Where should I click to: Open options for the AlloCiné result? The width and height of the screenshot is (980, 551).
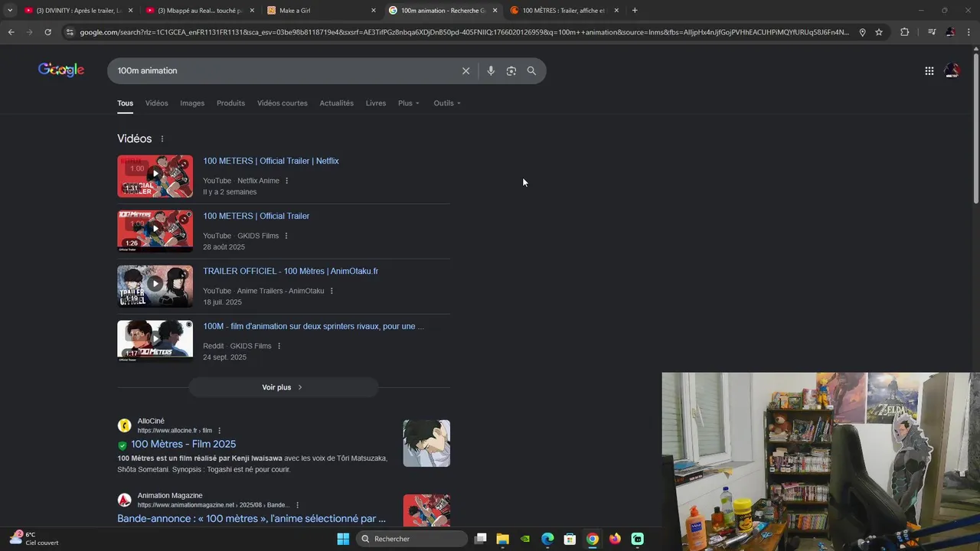point(220,431)
